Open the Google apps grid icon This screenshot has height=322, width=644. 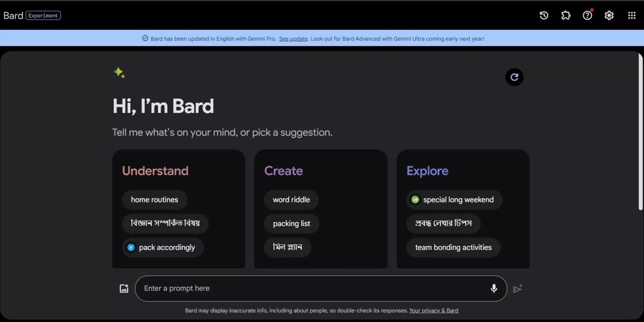(x=631, y=15)
